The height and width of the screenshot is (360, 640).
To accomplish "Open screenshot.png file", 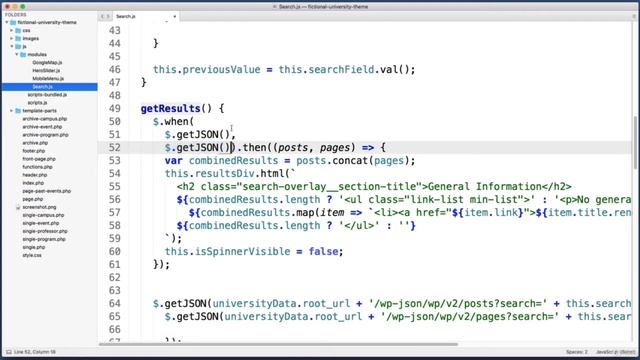I will (39, 207).
